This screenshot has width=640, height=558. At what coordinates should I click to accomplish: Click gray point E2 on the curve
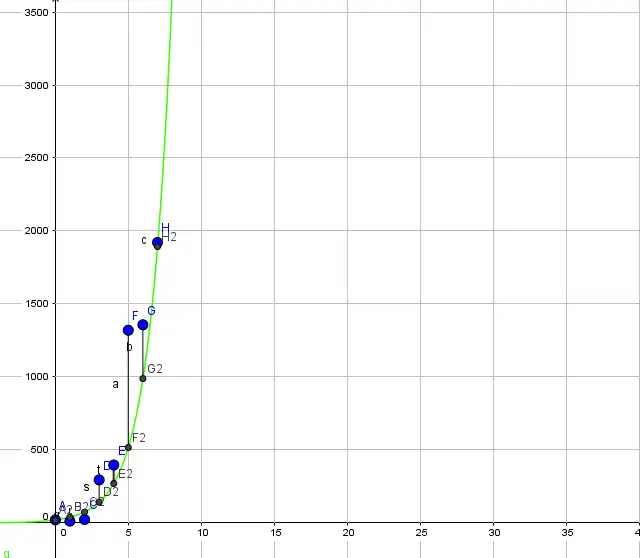click(x=114, y=483)
